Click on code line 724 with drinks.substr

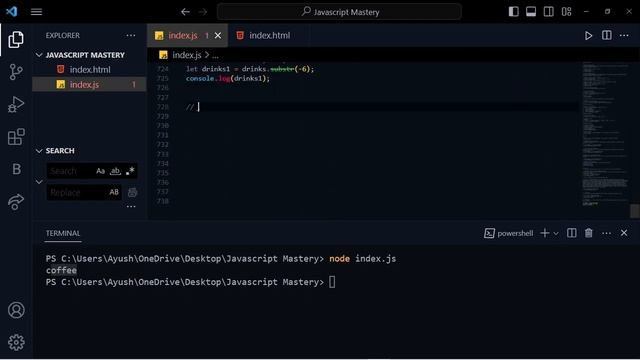[250, 69]
